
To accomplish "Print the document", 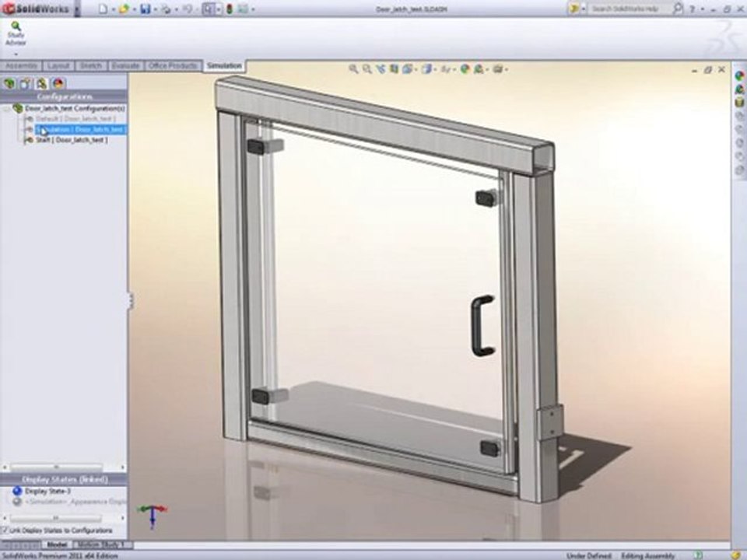I will pyautogui.click(x=166, y=9).
